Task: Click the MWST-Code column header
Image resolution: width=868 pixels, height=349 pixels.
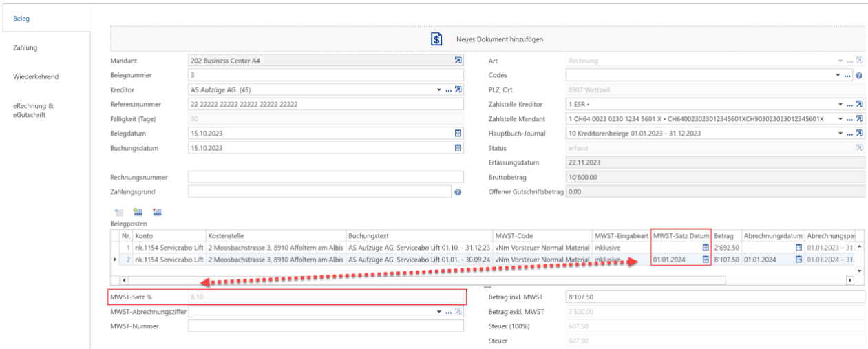Action: point(542,235)
